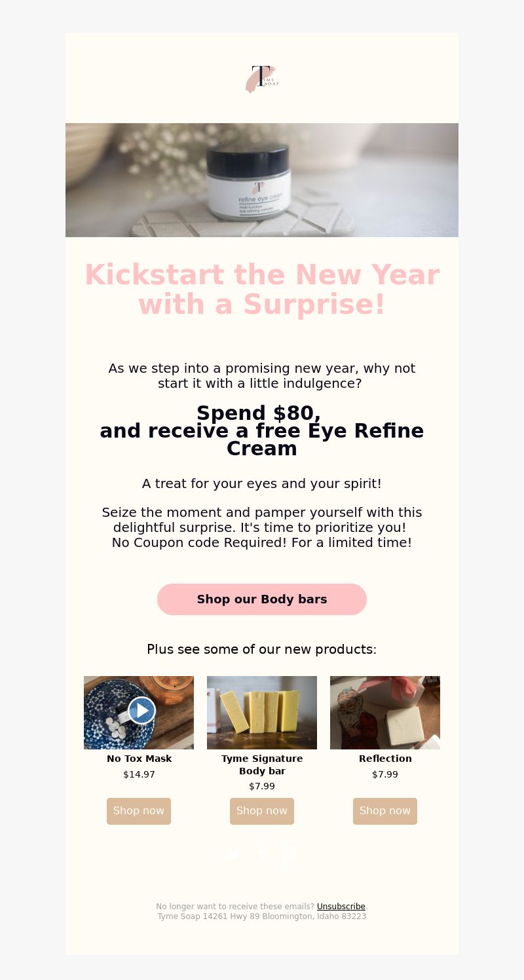Image resolution: width=524 pixels, height=980 pixels.
Task: Click the Kickstart the New Year headline
Action: tap(262, 290)
